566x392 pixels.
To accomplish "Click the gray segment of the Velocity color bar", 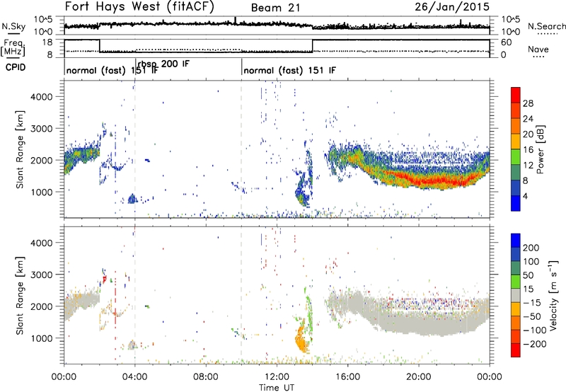I will (x=516, y=296).
